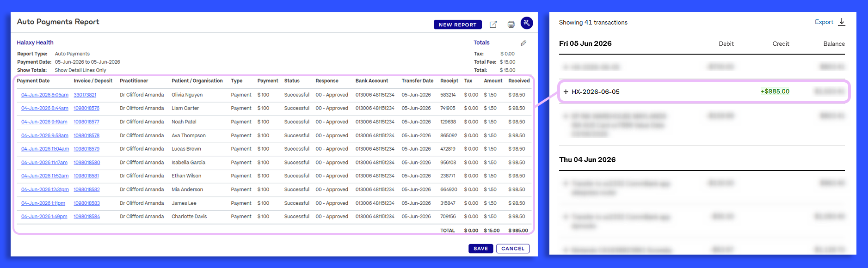
Task: Click patient name Mia Anderson
Action: click(x=187, y=189)
